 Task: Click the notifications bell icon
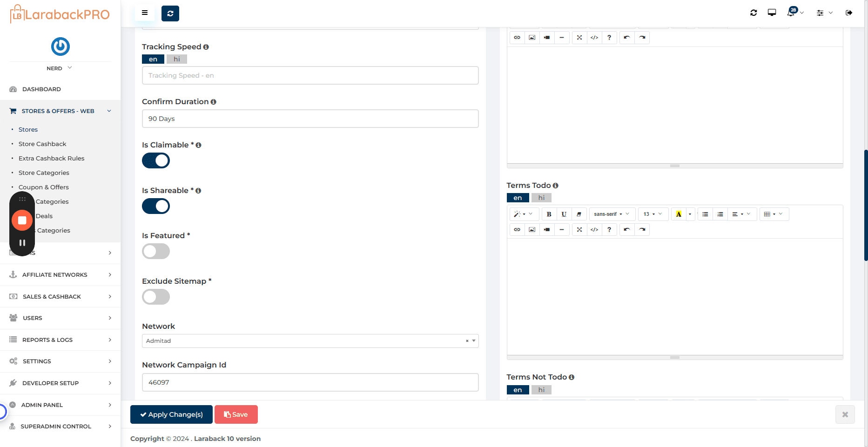791,13
